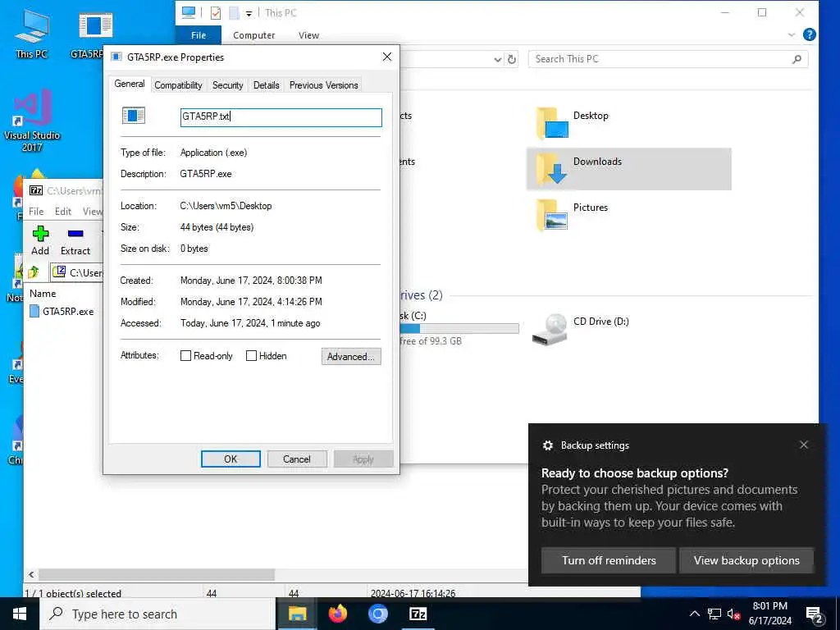Open This PC desktop icon
Viewport: 840px width, 630px height.
[x=31, y=33]
